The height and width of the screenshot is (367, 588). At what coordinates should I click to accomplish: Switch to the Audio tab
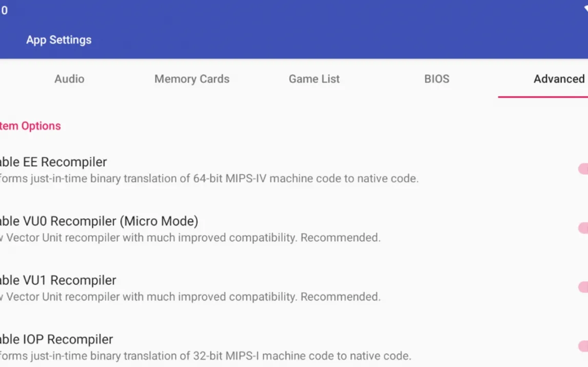pyautogui.click(x=69, y=79)
